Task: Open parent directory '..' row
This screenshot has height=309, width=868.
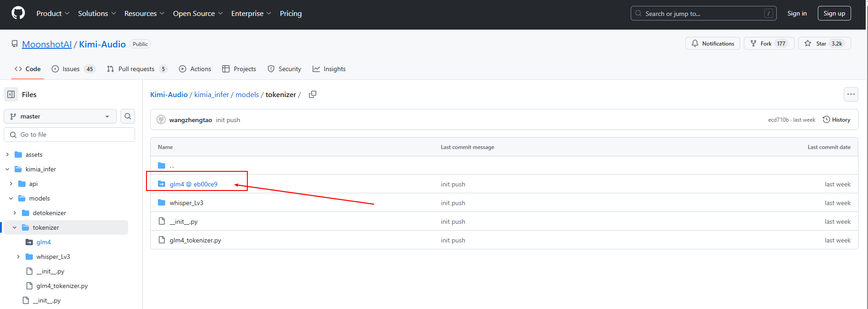Action: 504,165
